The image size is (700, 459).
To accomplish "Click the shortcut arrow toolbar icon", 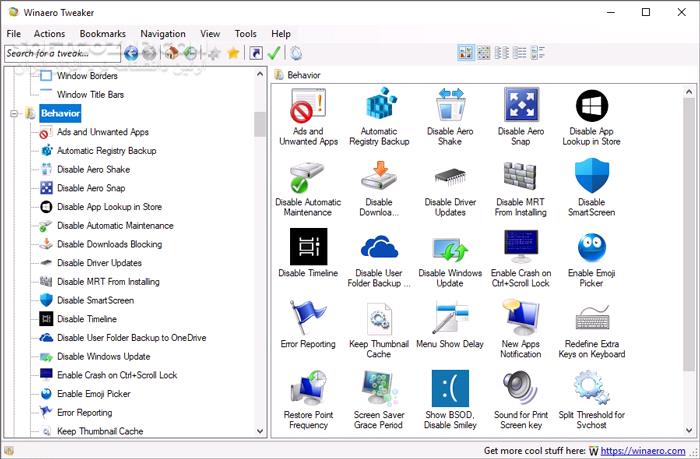I will click(x=256, y=53).
